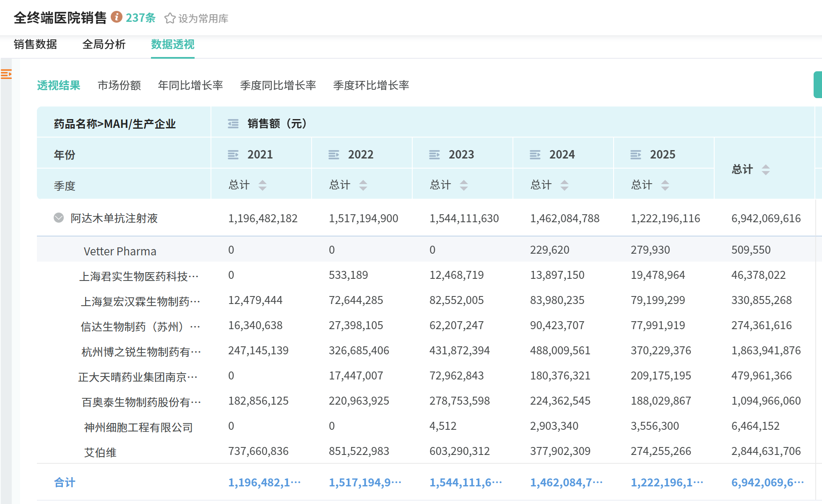822x504 pixels.
Task: Click the teal button at right edge
Action: [x=817, y=85]
